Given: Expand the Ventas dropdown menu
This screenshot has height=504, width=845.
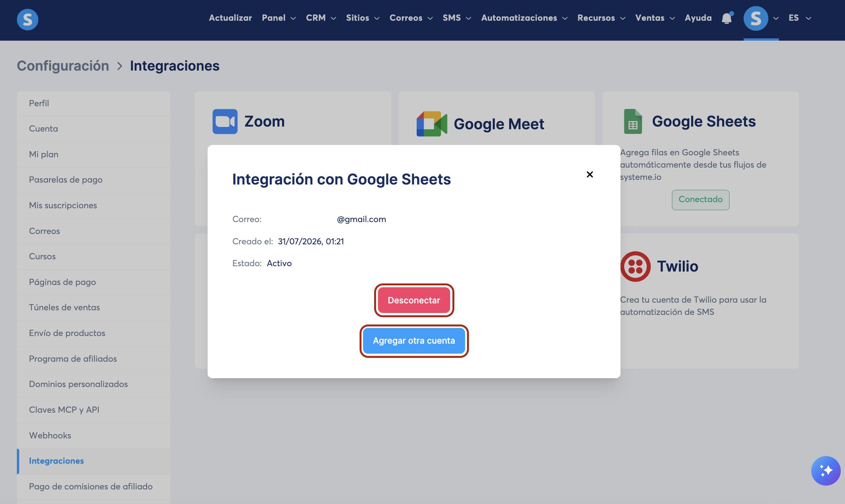Looking at the screenshot, I should pos(655,18).
